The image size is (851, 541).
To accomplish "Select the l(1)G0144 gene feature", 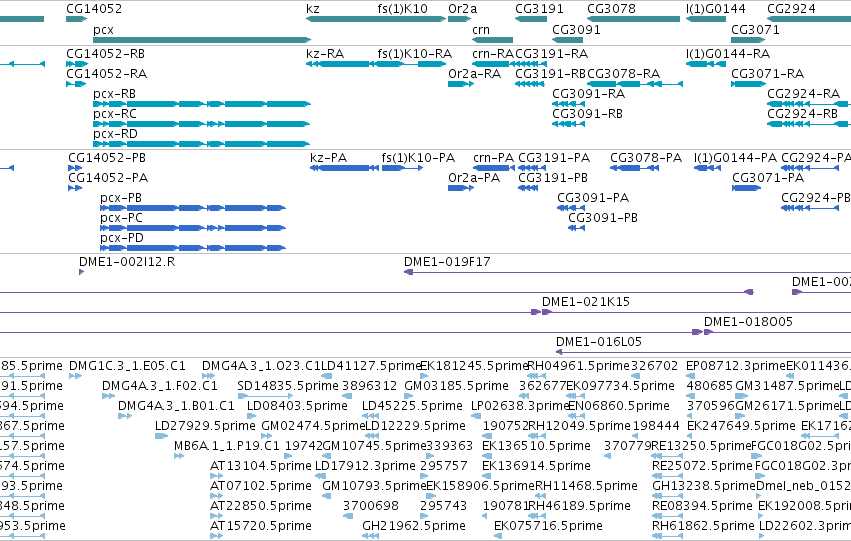I will coord(706,19).
